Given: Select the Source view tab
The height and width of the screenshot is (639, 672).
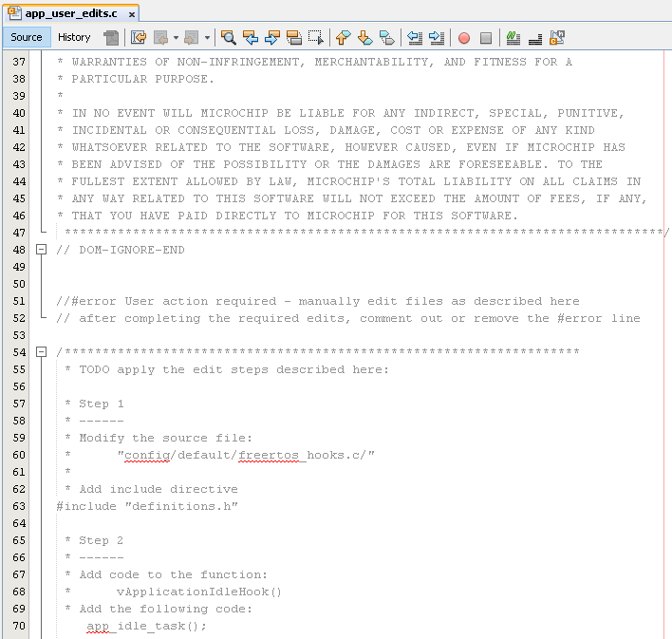Looking at the screenshot, I should coord(27,37).
